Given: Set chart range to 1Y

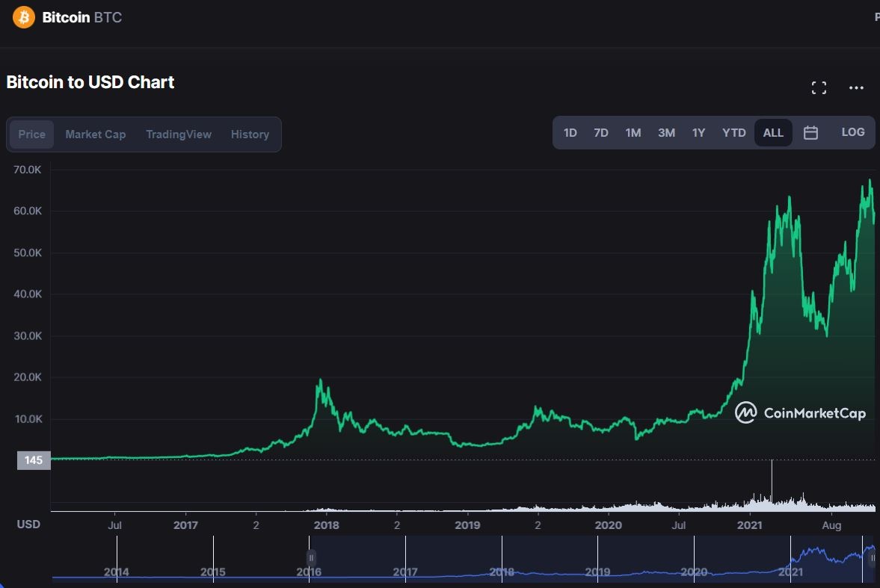Looking at the screenshot, I should (698, 133).
